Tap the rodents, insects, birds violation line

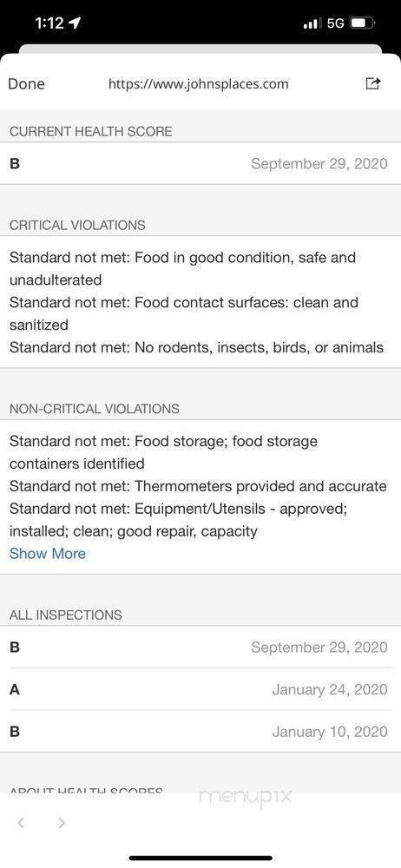coord(197,347)
